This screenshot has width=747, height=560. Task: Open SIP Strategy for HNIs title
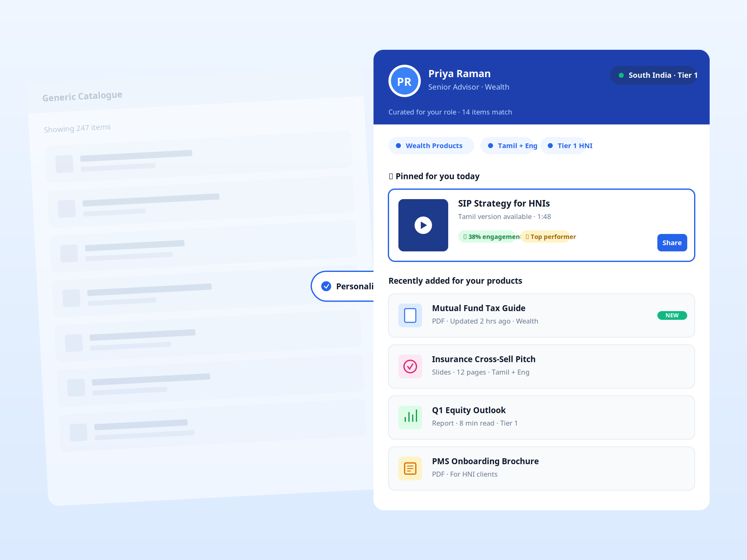pos(504,203)
